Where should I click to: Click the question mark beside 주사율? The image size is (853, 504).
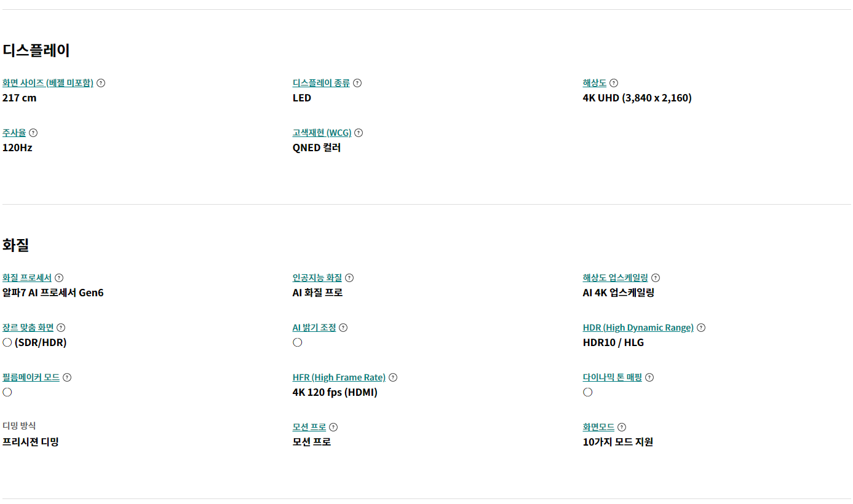33,133
